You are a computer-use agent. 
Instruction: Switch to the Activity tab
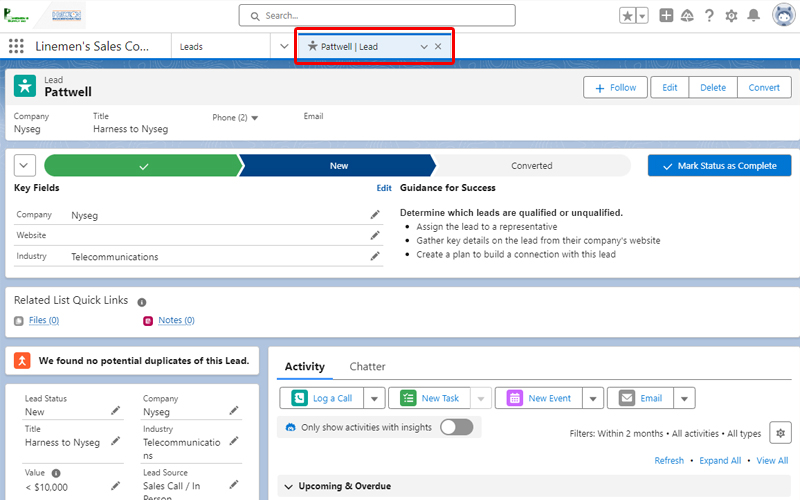click(305, 366)
